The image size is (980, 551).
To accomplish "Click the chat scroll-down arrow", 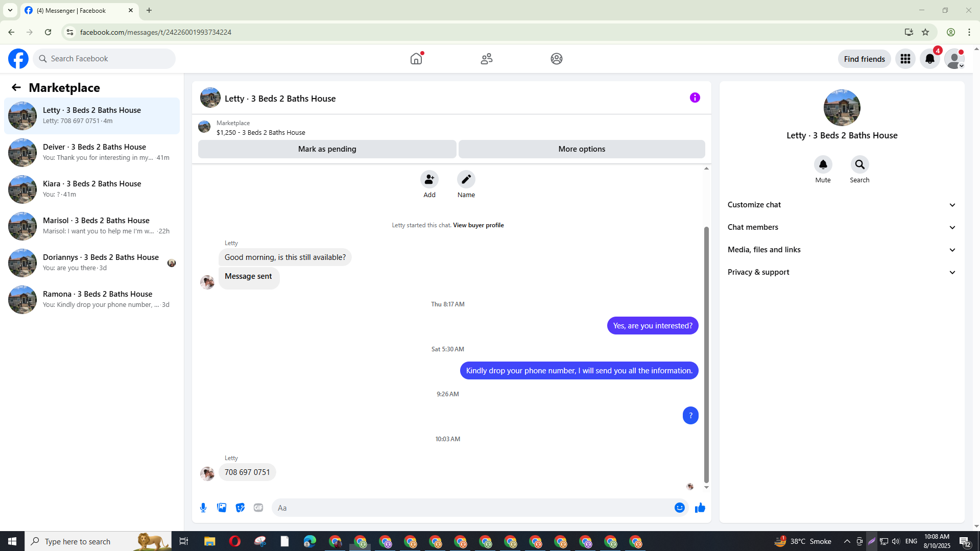I will [x=707, y=488].
